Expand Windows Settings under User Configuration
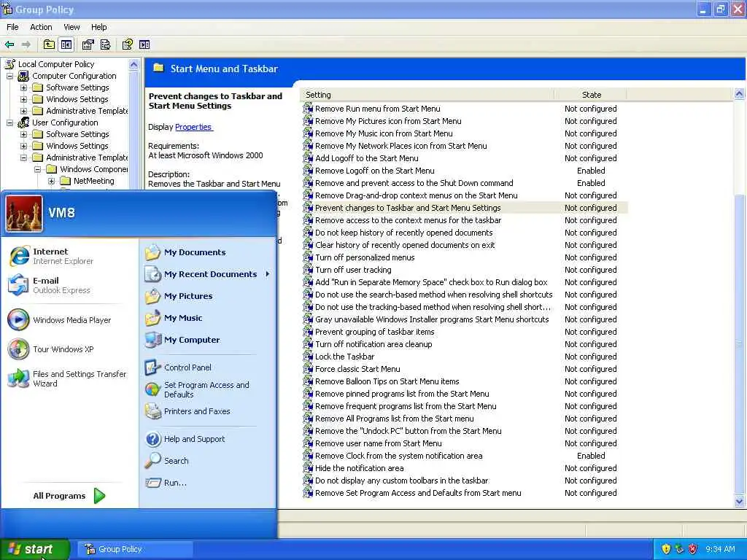 [x=23, y=146]
